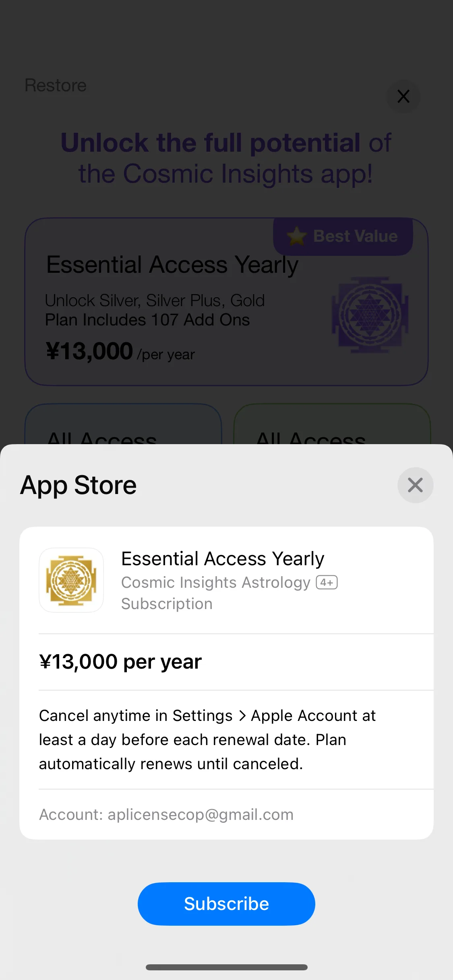Tap the 4+ age rating badge

tap(327, 582)
